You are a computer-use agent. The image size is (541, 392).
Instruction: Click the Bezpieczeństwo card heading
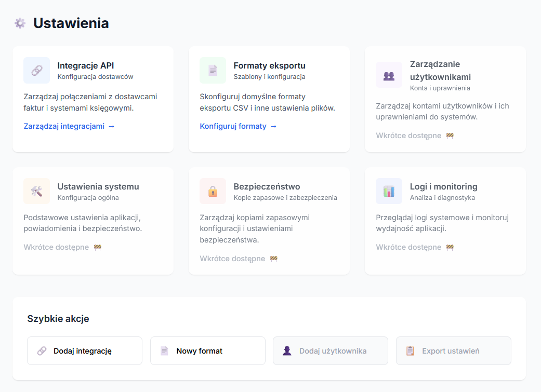point(267,186)
